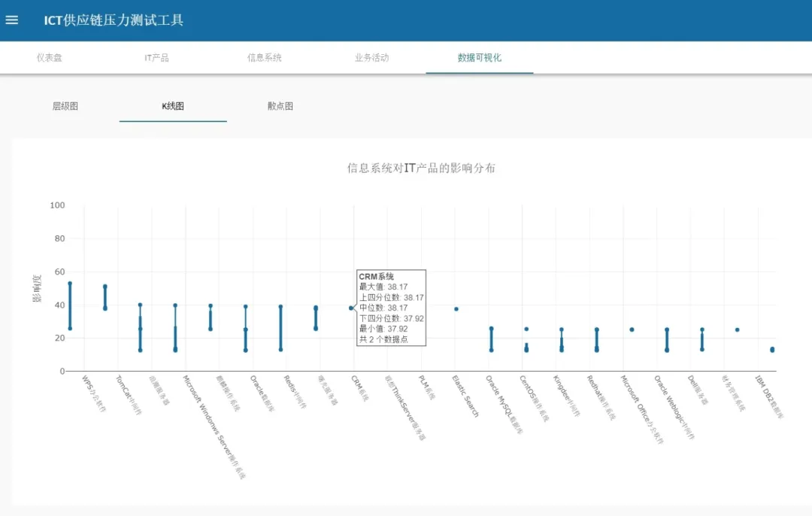The width and height of the screenshot is (812, 516).
Task: Switch to the 仪表盘 tab
Action: [49, 57]
